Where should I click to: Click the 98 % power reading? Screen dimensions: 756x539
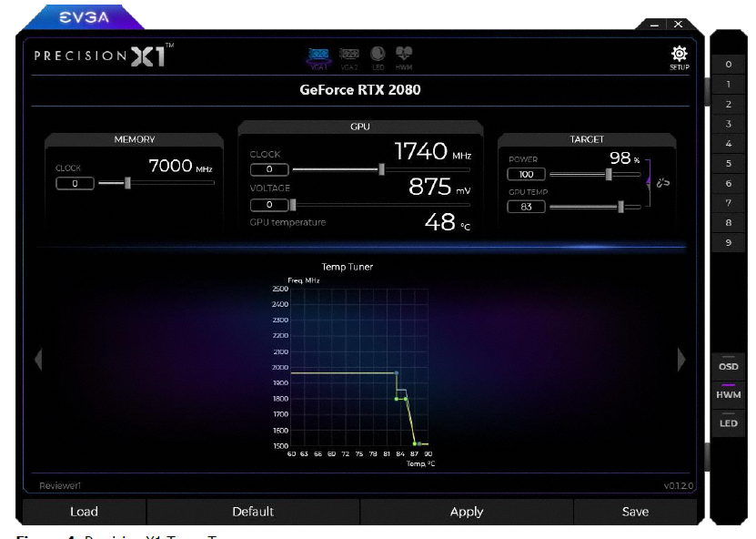[x=624, y=158]
